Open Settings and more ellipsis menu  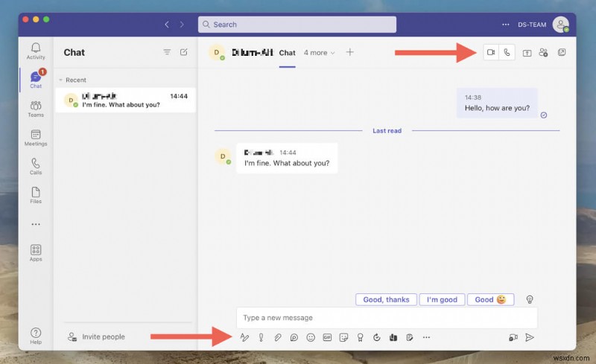[506, 25]
